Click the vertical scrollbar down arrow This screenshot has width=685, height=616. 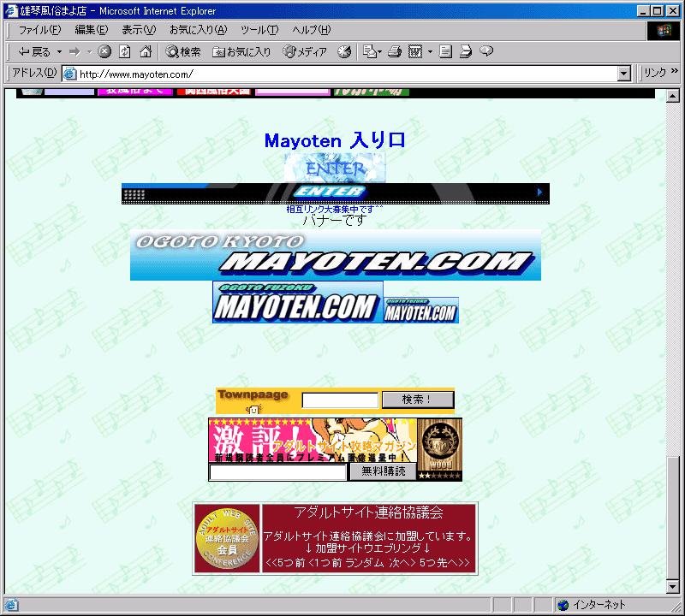click(x=673, y=587)
